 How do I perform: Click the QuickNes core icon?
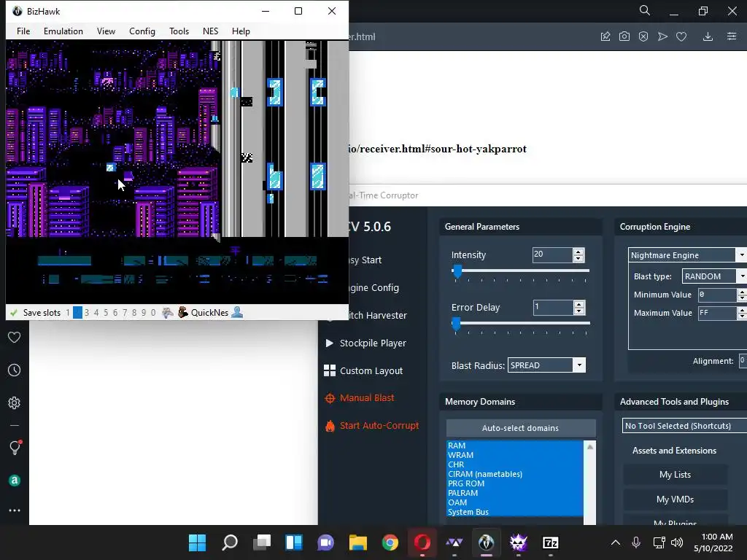point(183,312)
